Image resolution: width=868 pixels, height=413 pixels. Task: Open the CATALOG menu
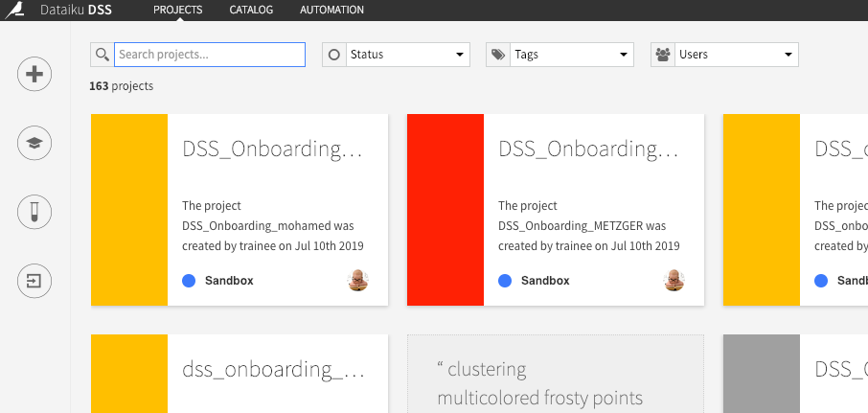tap(251, 10)
